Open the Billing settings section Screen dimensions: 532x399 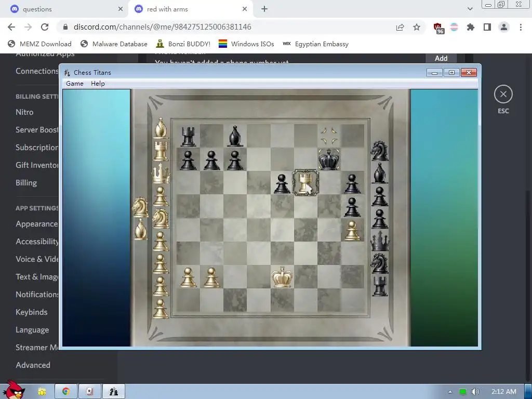click(x=26, y=182)
